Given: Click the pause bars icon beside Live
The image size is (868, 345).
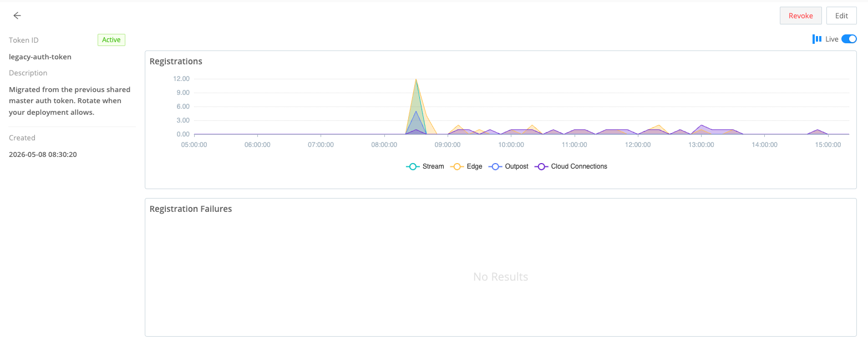Looking at the screenshot, I should click(x=817, y=39).
